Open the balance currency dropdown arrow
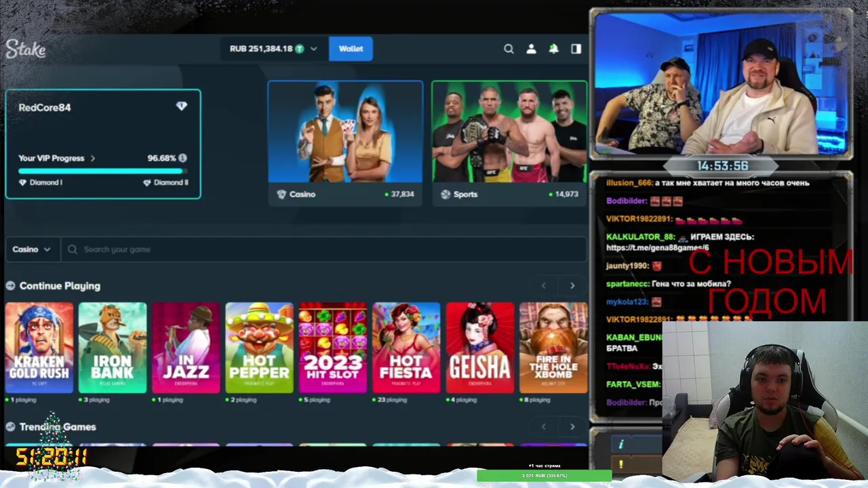This screenshot has width=868, height=488. tap(313, 49)
